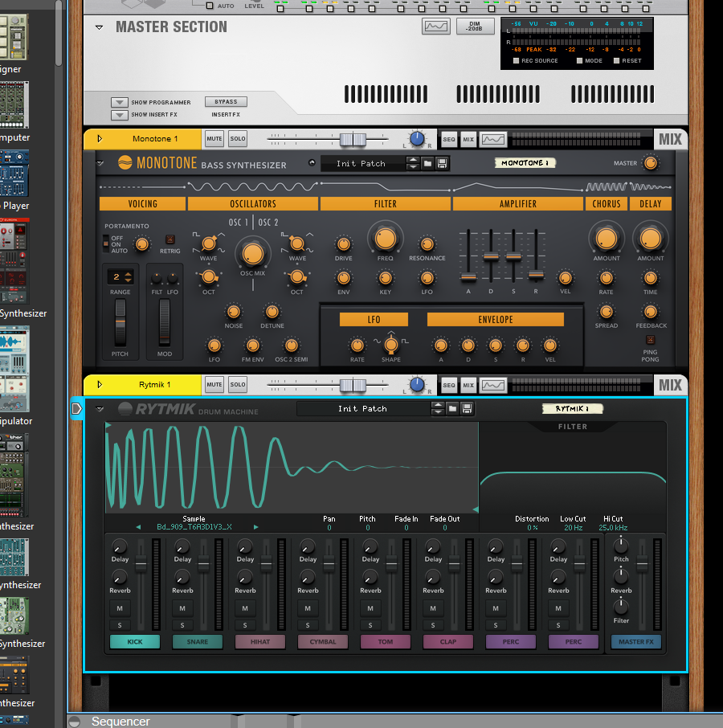Click small MIX button on Monotone 1 strip
The width and height of the screenshot is (723, 728).
[x=468, y=139]
